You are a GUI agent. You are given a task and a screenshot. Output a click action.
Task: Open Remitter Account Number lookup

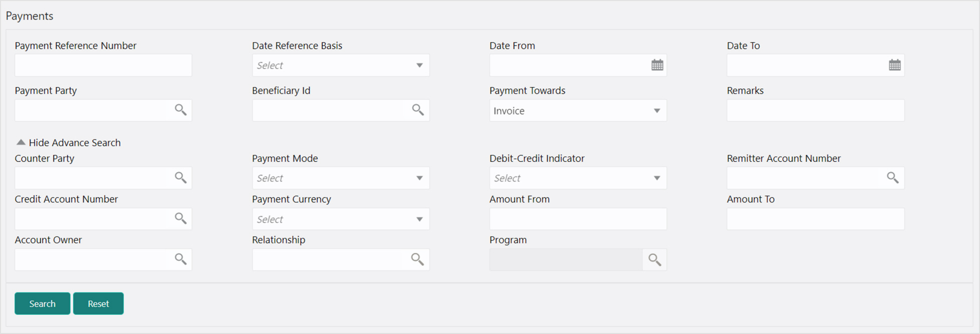893,178
